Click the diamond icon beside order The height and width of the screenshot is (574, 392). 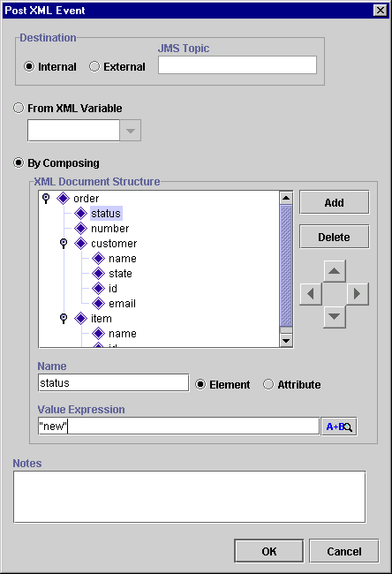click(63, 199)
